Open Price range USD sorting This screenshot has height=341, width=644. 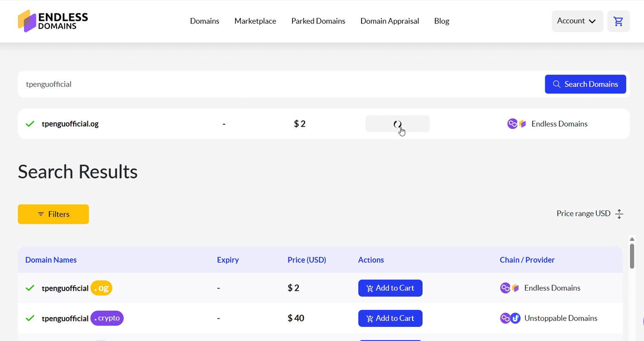pos(583,213)
